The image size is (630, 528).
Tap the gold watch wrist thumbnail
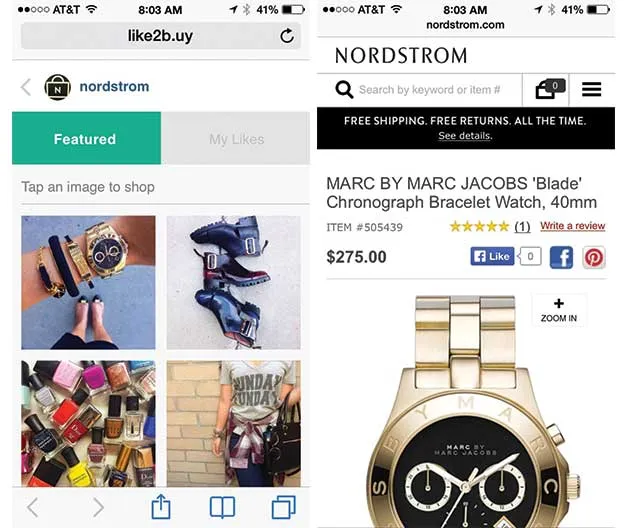tap(88, 282)
